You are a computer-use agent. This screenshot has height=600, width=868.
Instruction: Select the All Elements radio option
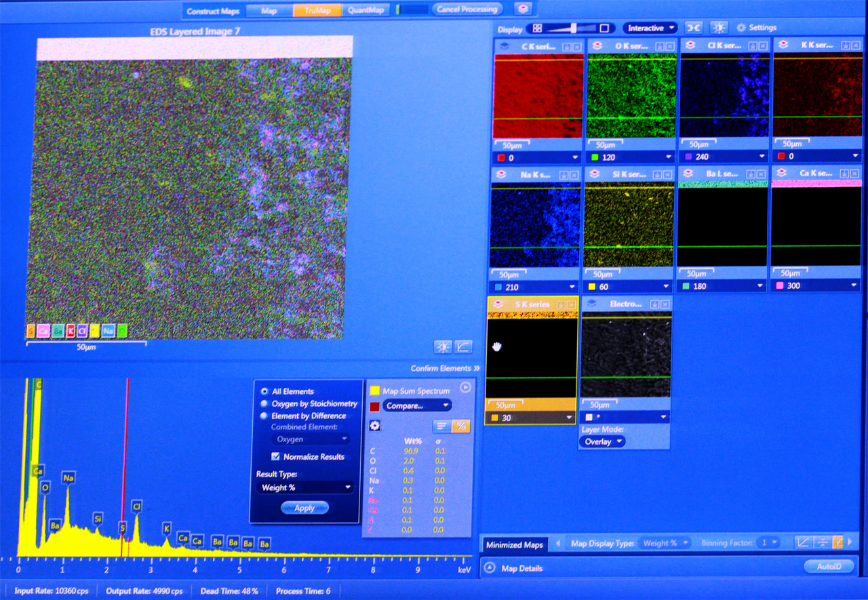pos(264,391)
